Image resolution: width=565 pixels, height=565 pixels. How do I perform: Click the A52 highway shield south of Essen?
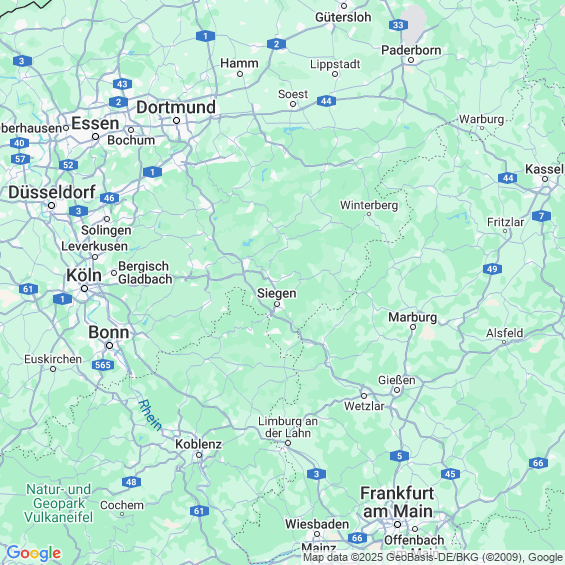(68, 165)
